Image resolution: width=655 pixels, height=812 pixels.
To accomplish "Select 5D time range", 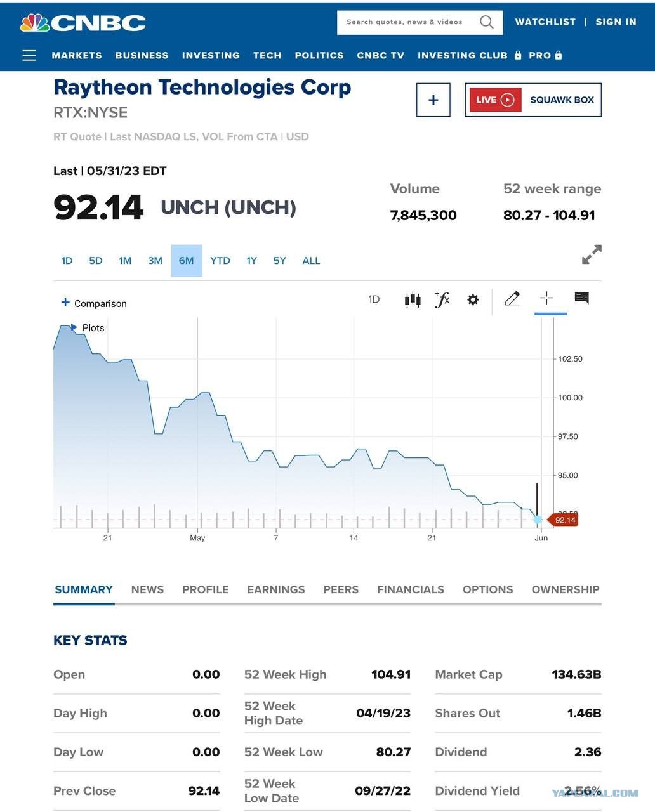I will [96, 261].
